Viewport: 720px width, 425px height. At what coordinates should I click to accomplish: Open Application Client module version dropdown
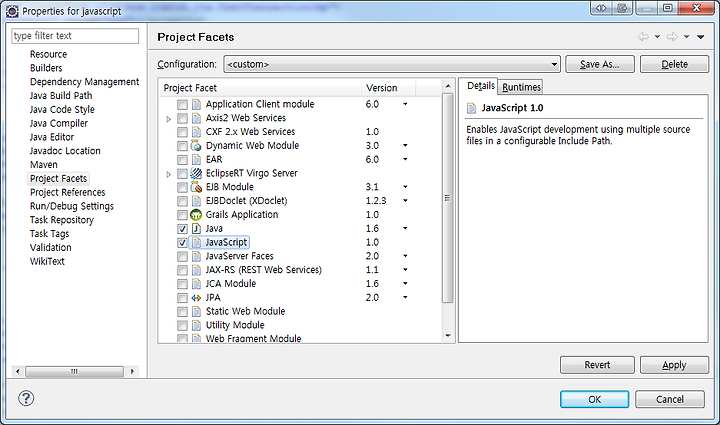click(405, 104)
